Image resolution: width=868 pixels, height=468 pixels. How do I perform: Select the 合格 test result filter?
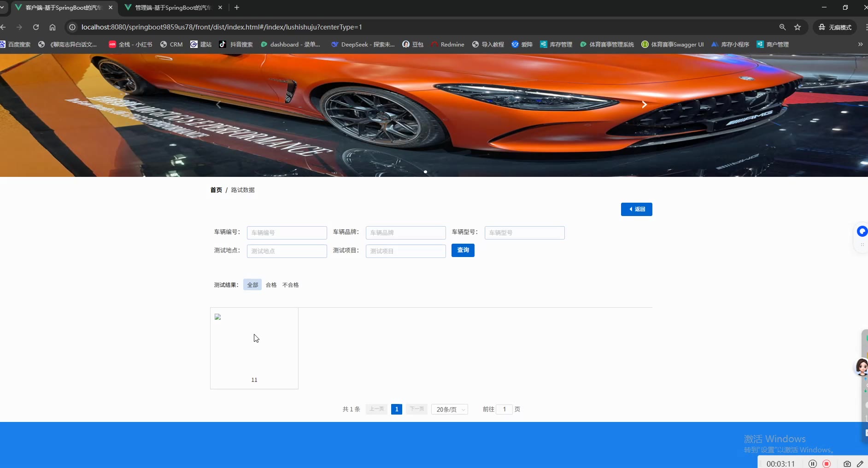(x=271, y=285)
